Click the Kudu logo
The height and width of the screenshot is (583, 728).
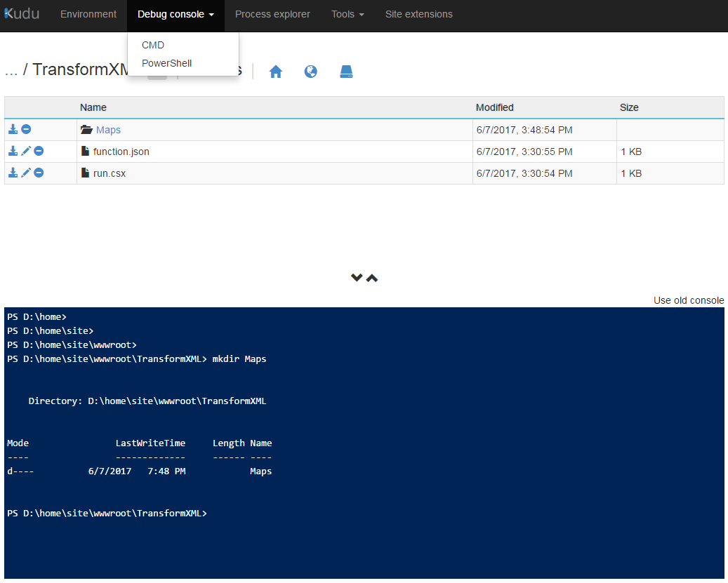[x=22, y=14]
